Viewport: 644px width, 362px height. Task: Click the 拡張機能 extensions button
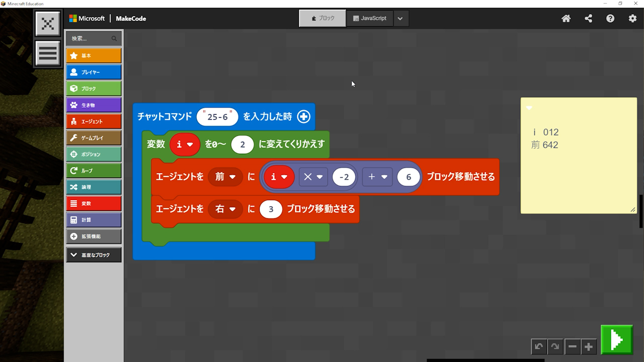point(94,236)
